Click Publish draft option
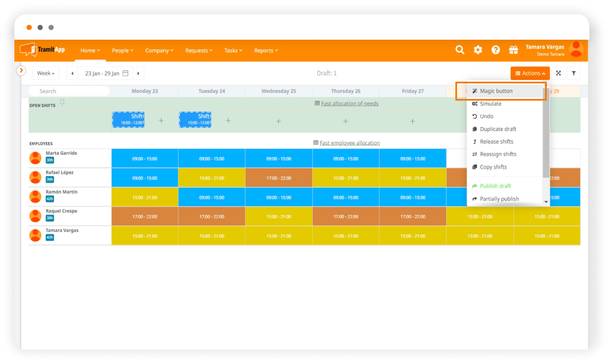 point(495,186)
